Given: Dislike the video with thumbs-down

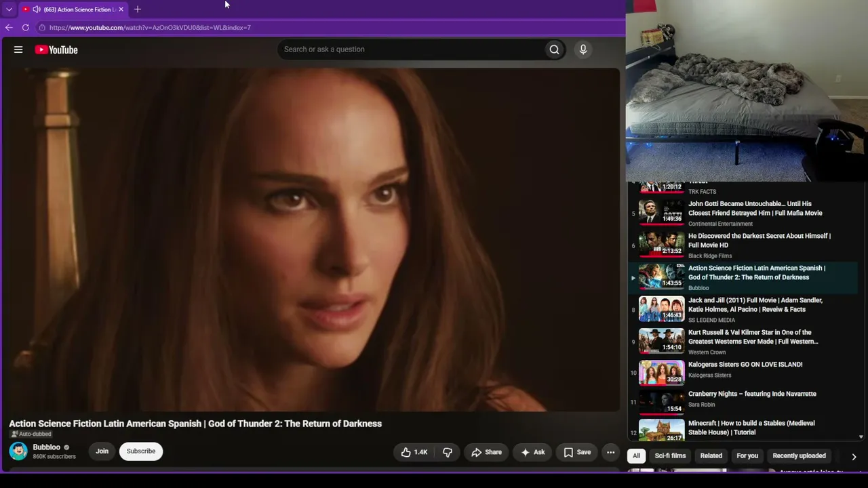Looking at the screenshot, I should coord(448,452).
